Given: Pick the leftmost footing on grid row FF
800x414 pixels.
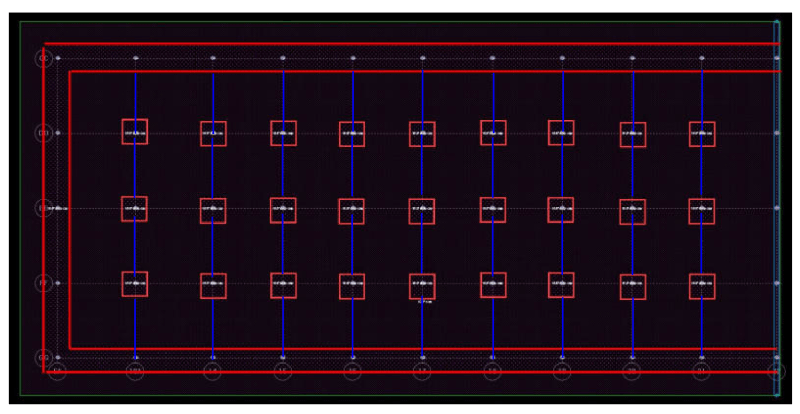Looking at the screenshot, I should pos(135,284).
